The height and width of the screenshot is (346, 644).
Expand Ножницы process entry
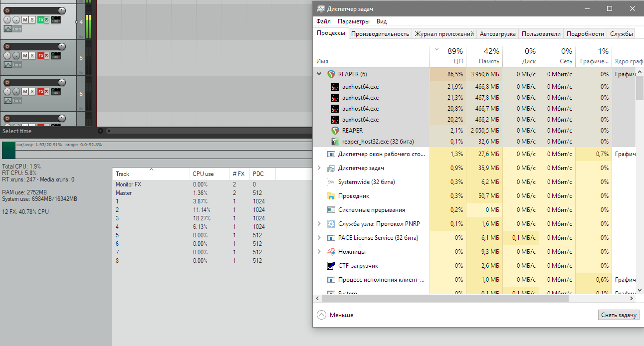pyautogui.click(x=319, y=252)
